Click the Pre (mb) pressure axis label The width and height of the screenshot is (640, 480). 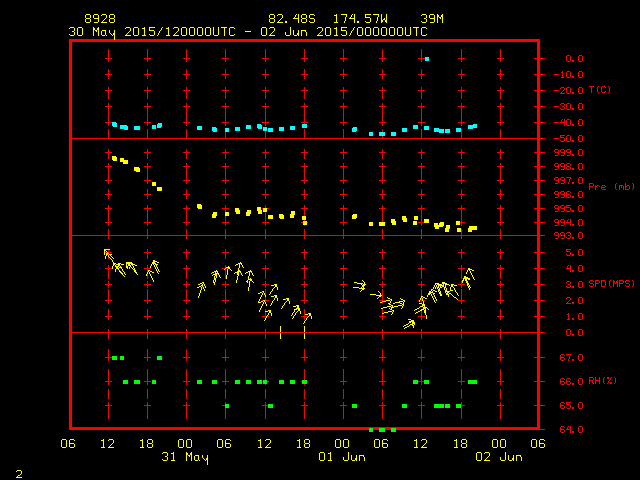click(x=611, y=187)
